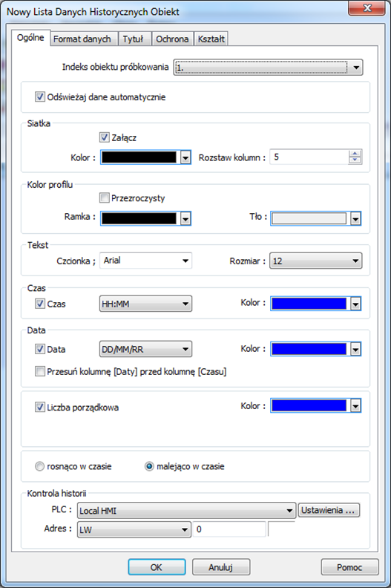Open the Data Kolor dropdown arrow
The image size is (391, 588).
356,350
